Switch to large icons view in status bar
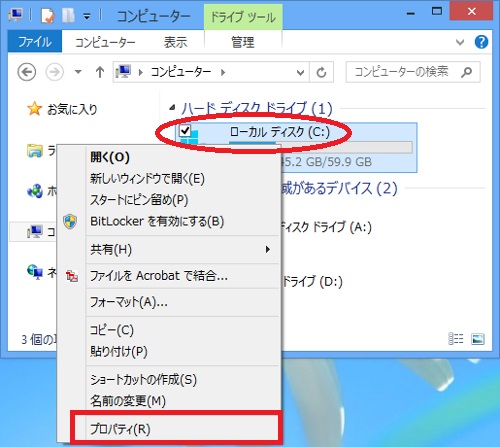Image resolution: width=500 pixels, height=447 pixels. pos(478,339)
